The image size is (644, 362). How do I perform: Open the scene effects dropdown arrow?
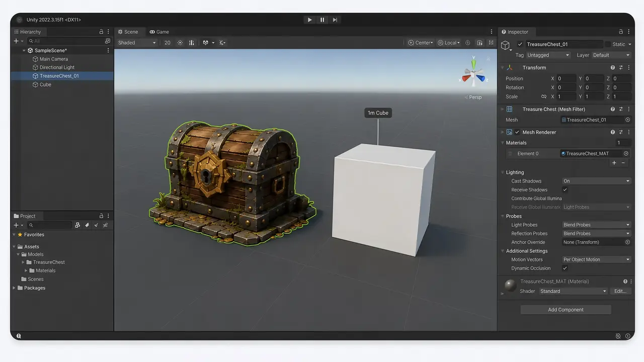pos(213,43)
